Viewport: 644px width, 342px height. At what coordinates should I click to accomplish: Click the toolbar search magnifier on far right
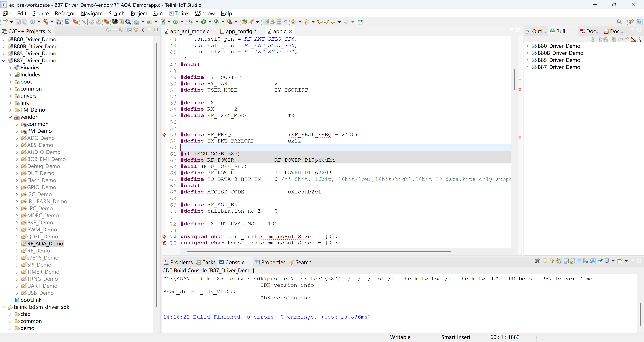pyautogui.click(x=619, y=22)
